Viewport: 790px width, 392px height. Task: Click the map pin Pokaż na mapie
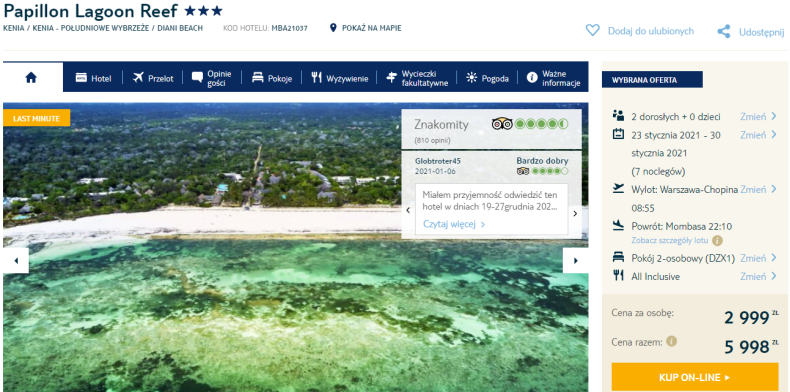(333, 28)
